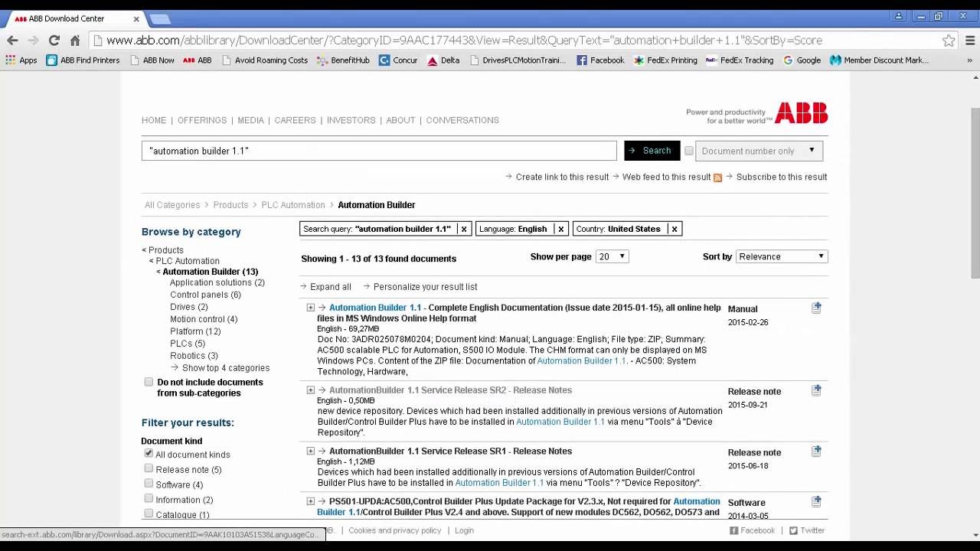Click the browser Back arrow
The height and width of the screenshot is (551, 980).
pyautogui.click(x=12, y=41)
